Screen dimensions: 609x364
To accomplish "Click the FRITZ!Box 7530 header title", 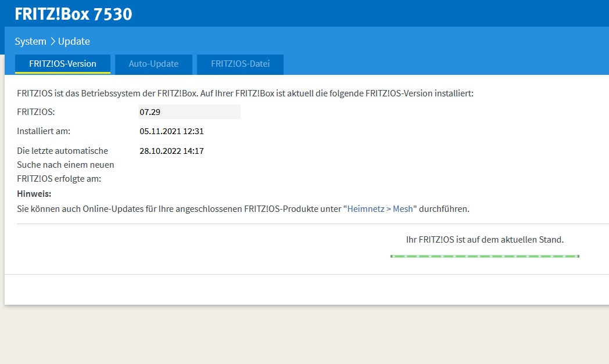I will (73, 14).
